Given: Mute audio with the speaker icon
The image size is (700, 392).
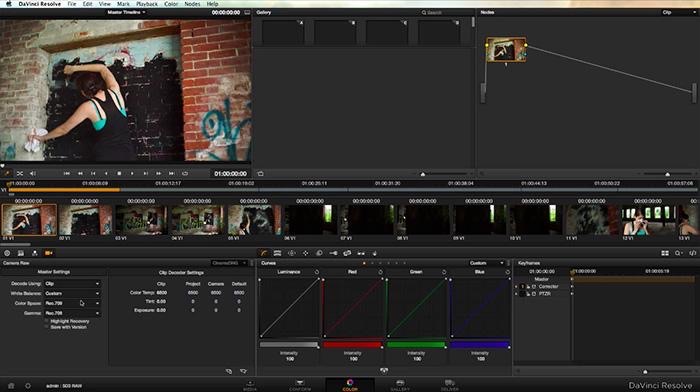Looking at the screenshot, I should click(33, 173).
